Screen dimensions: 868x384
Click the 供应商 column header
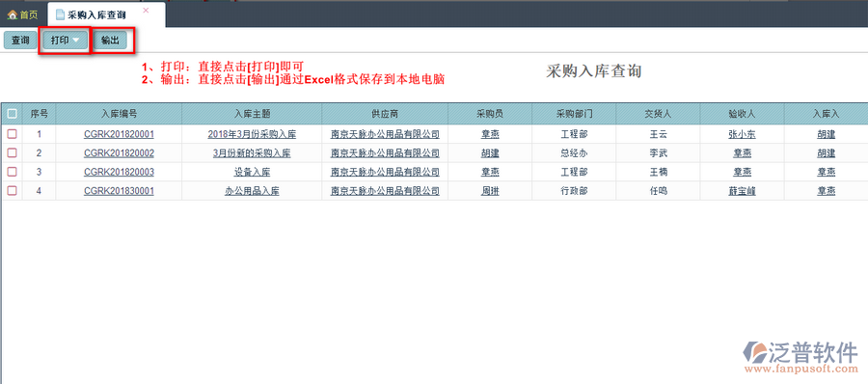385,114
